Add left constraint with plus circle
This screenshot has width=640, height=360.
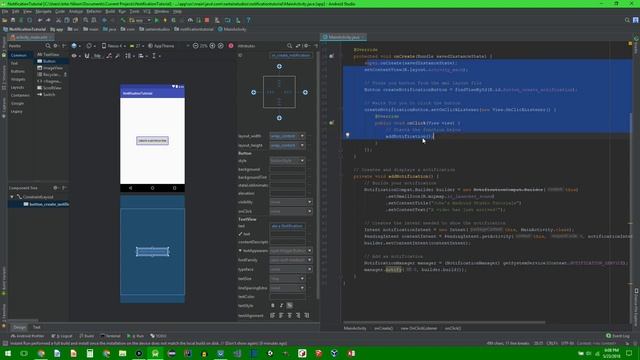coord(253,92)
